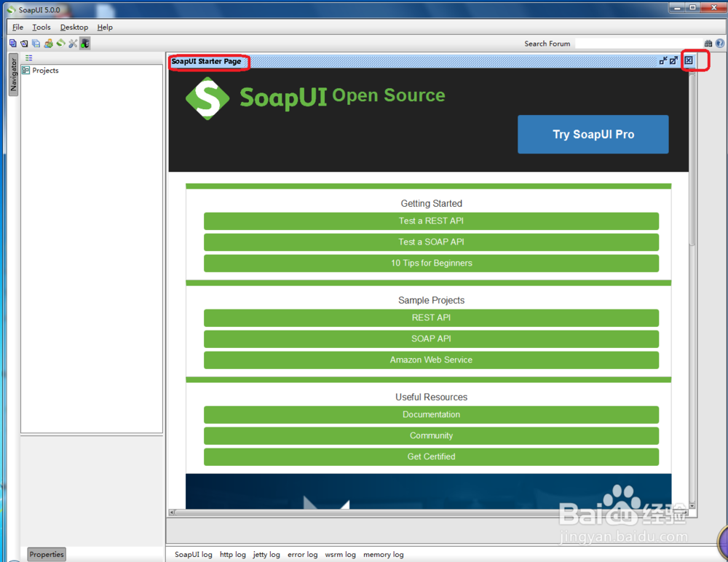This screenshot has height=562, width=728.
Task: Expand the Navigator tree options menu
Action: [x=28, y=58]
